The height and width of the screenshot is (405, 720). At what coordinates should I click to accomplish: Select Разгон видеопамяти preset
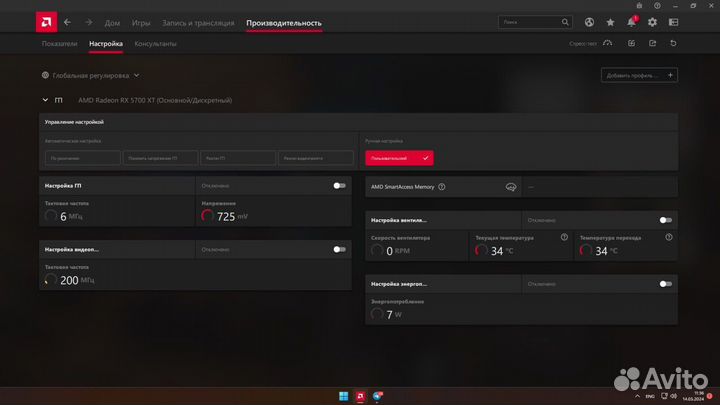315,158
